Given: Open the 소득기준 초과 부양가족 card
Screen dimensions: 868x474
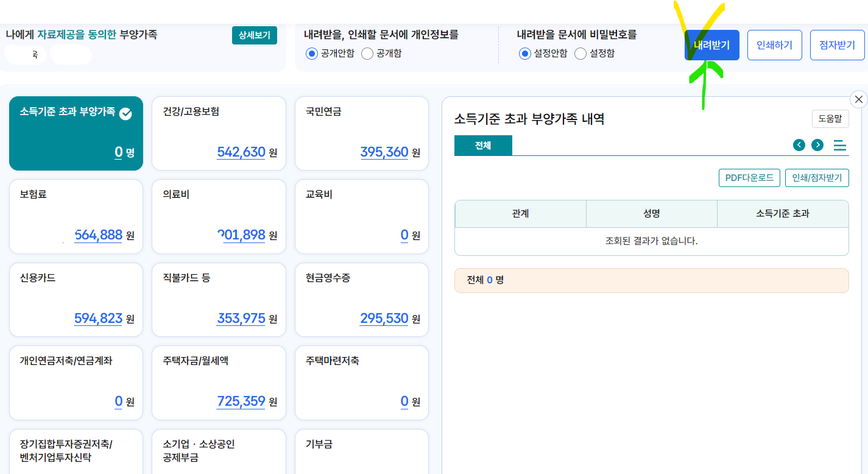Looking at the screenshot, I should point(76,133).
